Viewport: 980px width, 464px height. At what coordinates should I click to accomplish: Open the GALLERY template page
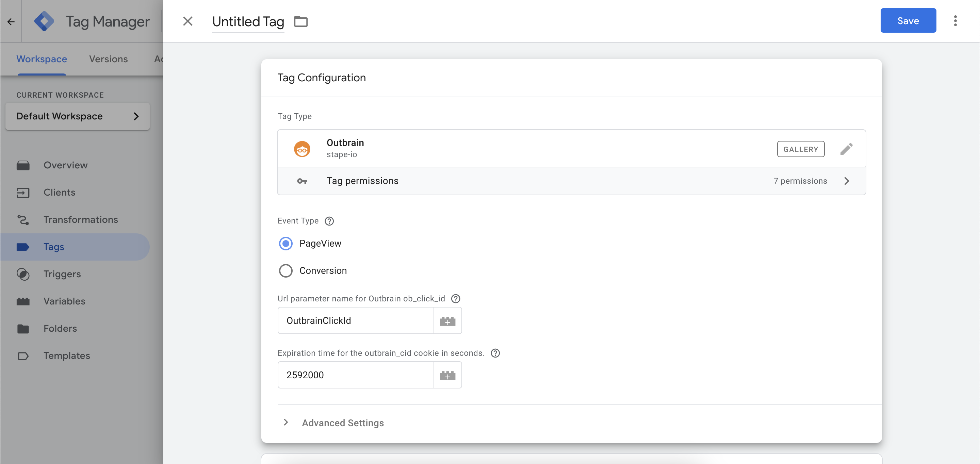(800, 149)
